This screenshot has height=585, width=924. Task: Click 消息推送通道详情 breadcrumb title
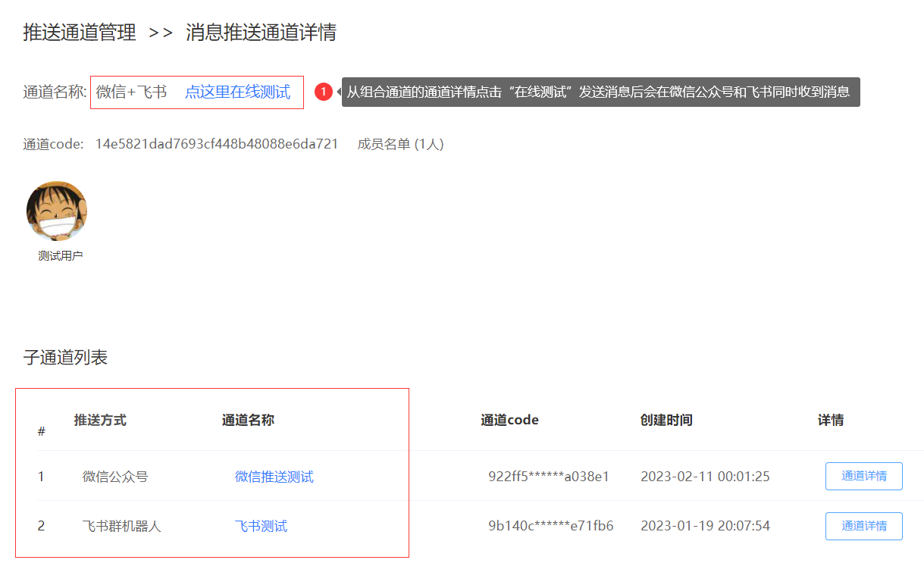[x=262, y=33]
